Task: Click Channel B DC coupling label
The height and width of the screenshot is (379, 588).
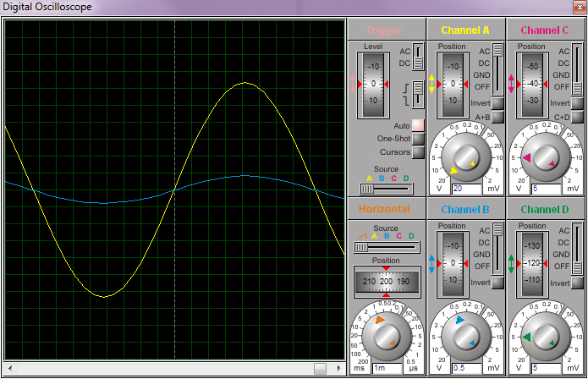Action: point(484,243)
